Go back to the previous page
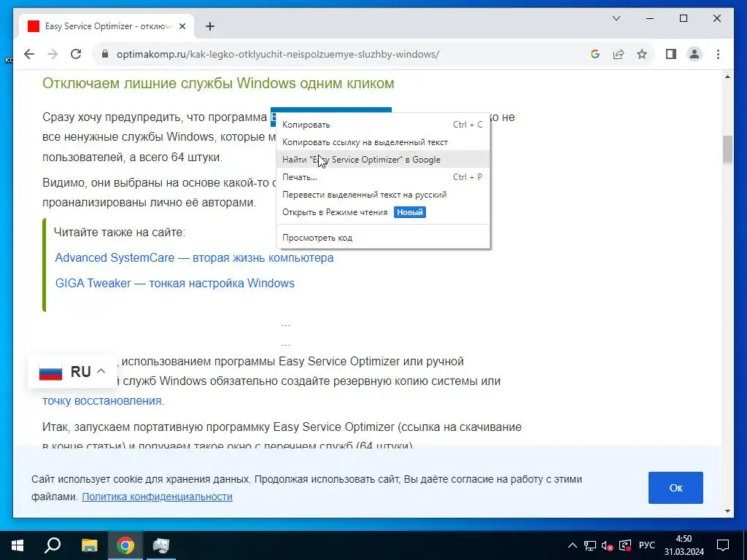The height and width of the screenshot is (560, 747). 29,54
